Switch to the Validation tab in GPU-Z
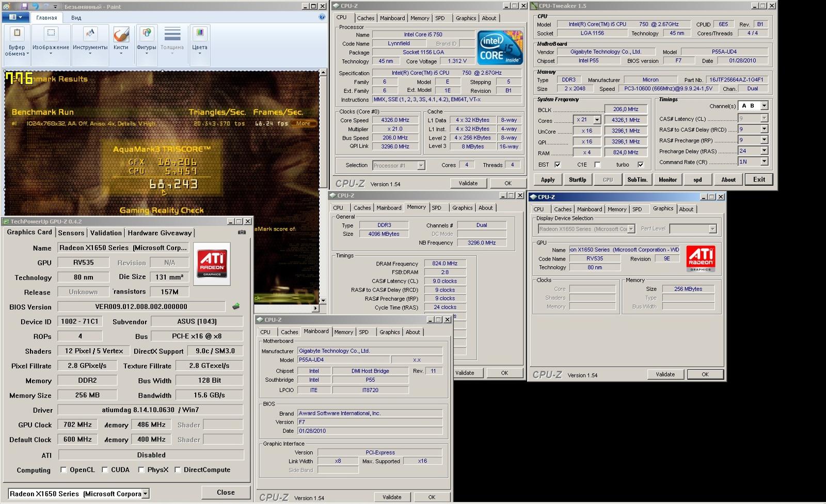The image size is (826, 504). tap(106, 233)
